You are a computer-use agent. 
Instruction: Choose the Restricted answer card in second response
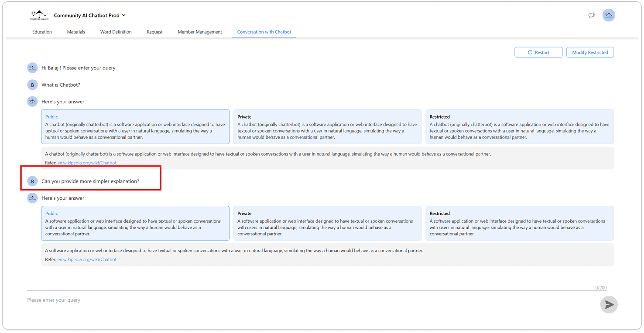tap(519, 224)
